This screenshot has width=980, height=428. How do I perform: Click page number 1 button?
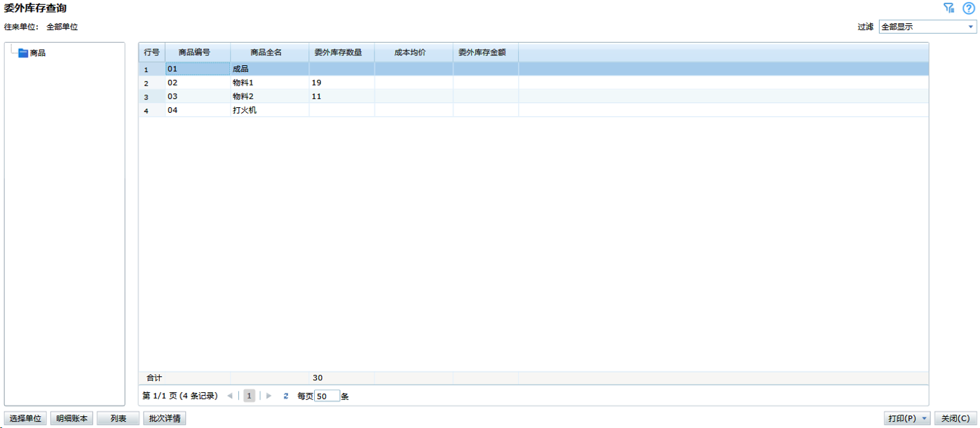pos(249,396)
